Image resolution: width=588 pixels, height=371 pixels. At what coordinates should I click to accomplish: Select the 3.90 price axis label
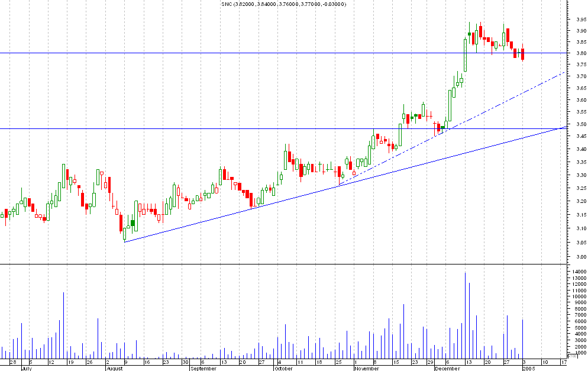click(581, 31)
